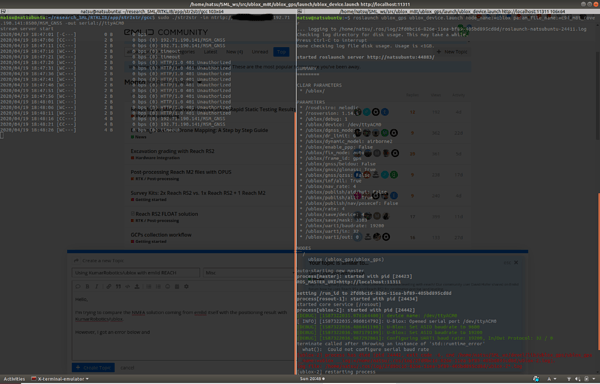600x384 pixels.
Task: Open the clock showing Sun 20:48
Action: pos(312,379)
